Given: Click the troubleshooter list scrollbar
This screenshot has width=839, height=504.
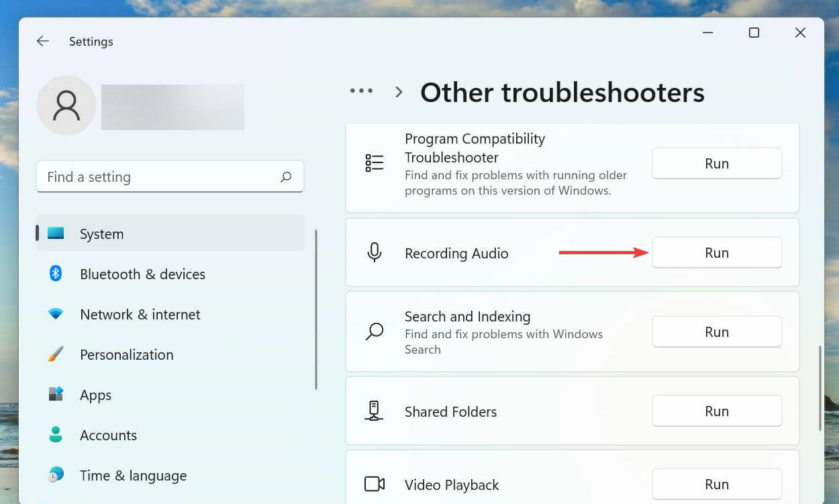Looking at the screenshot, I should click(x=820, y=388).
